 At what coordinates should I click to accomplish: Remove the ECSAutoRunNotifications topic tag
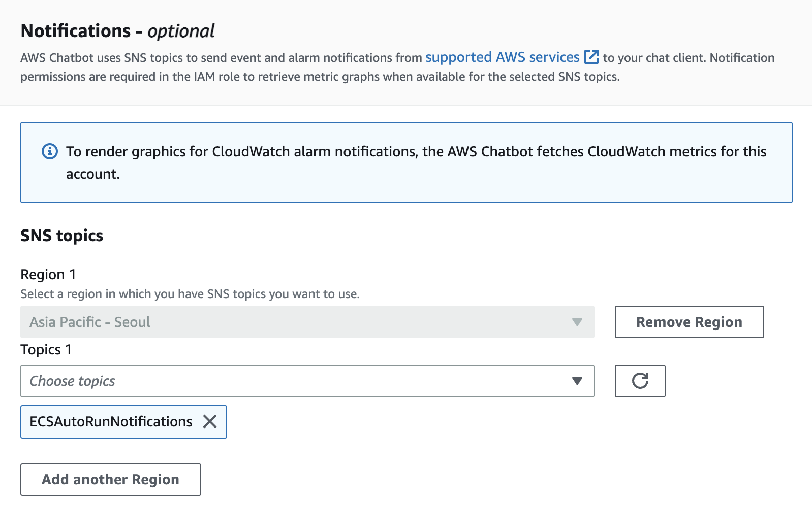[x=210, y=421]
